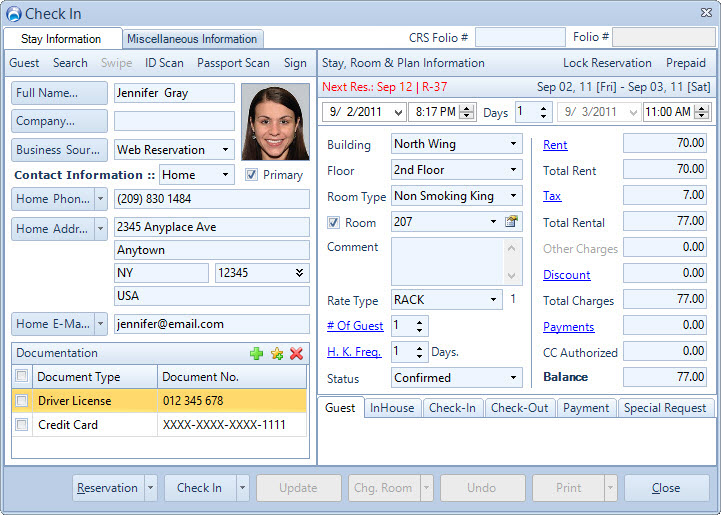Check the Credit Card row checkbox
Viewport: 721px width, 515px height.
[21, 424]
